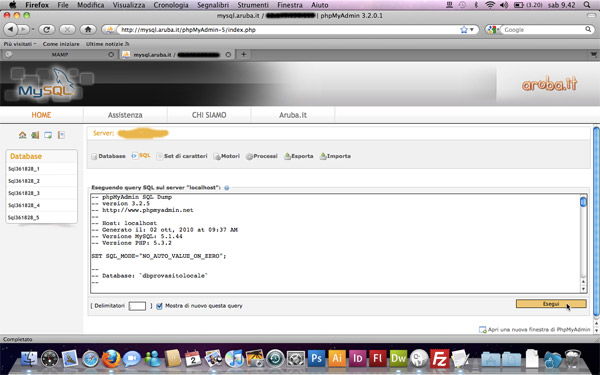The width and height of the screenshot is (600, 375).
Task: Reload the page with Firefox reload button
Action: tap(47, 29)
